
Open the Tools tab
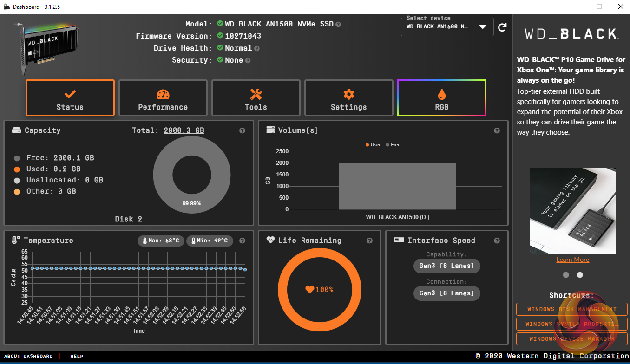pyautogui.click(x=256, y=97)
